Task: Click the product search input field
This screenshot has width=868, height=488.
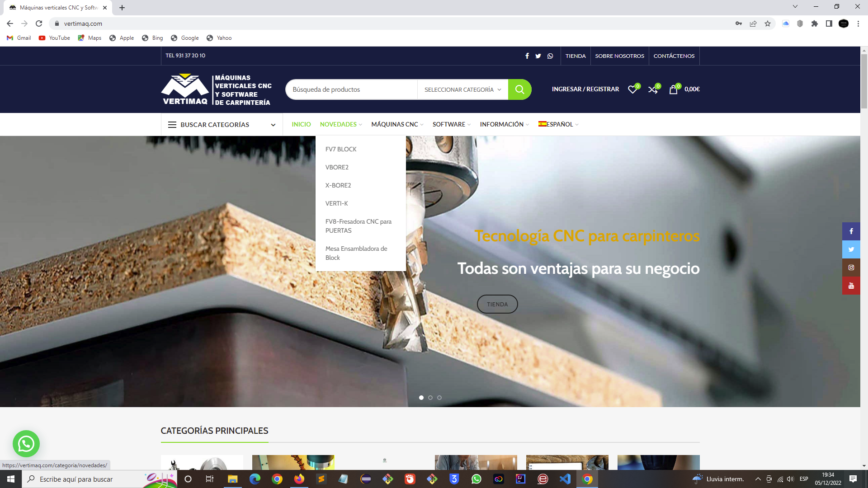Action: click(x=351, y=89)
